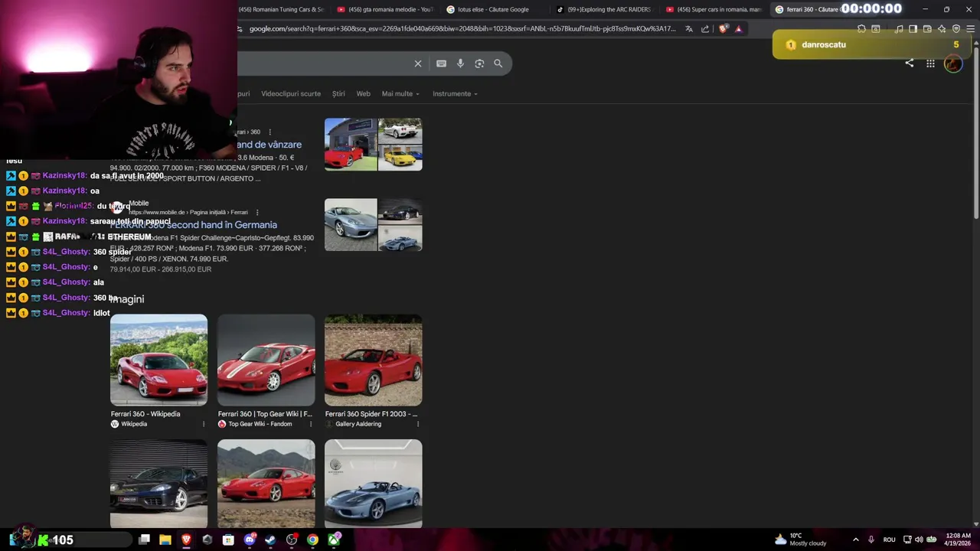Open OBS Studio from taskbar
The image size is (980, 551).
292,540
